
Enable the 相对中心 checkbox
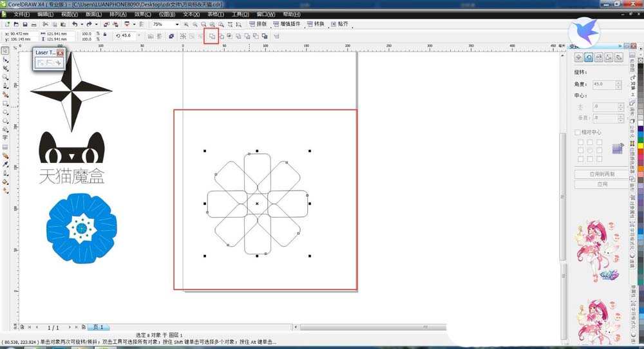pos(578,133)
